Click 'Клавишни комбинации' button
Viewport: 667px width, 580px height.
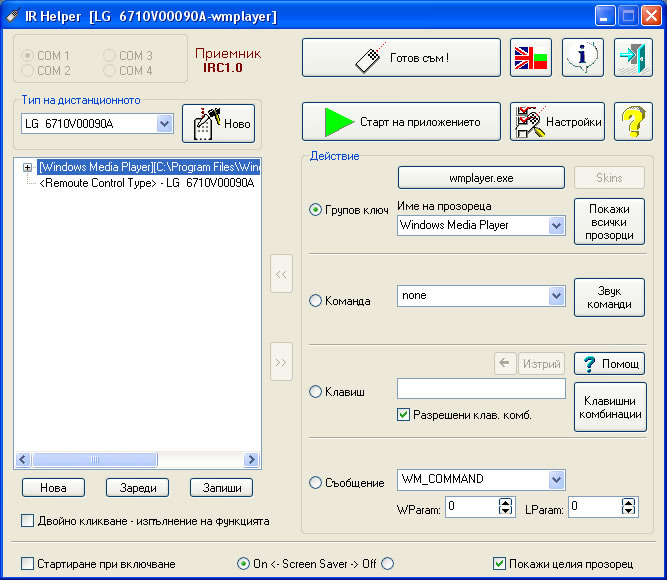[610, 407]
